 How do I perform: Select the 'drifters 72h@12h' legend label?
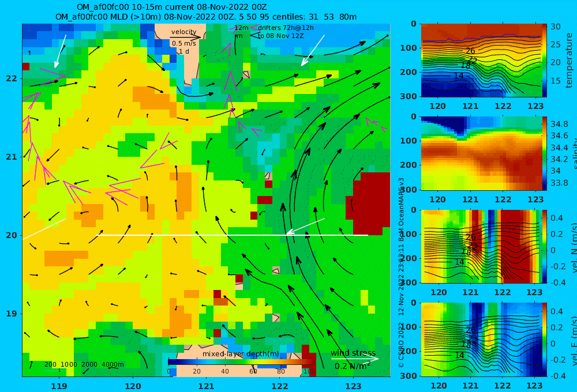[286, 28]
